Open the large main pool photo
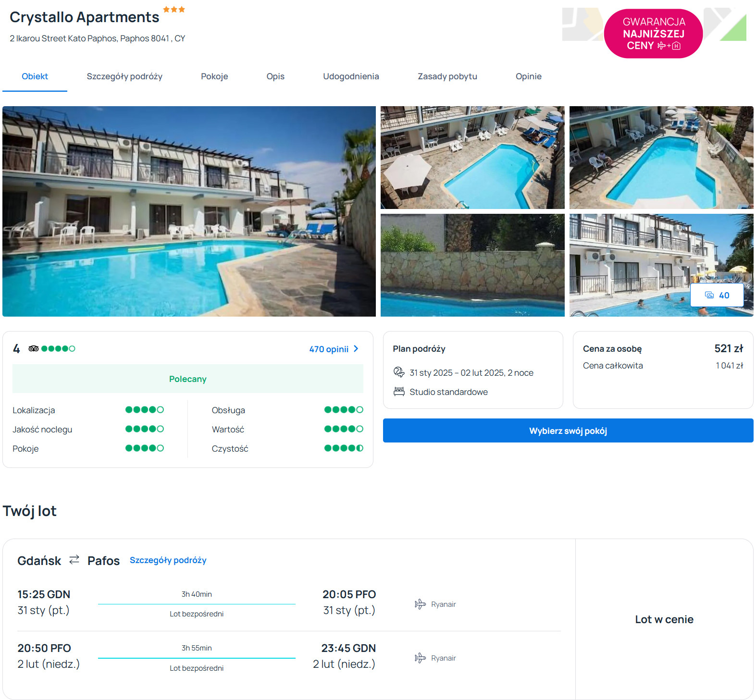Viewport: 756px width, 700px height. [x=189, y=211]
